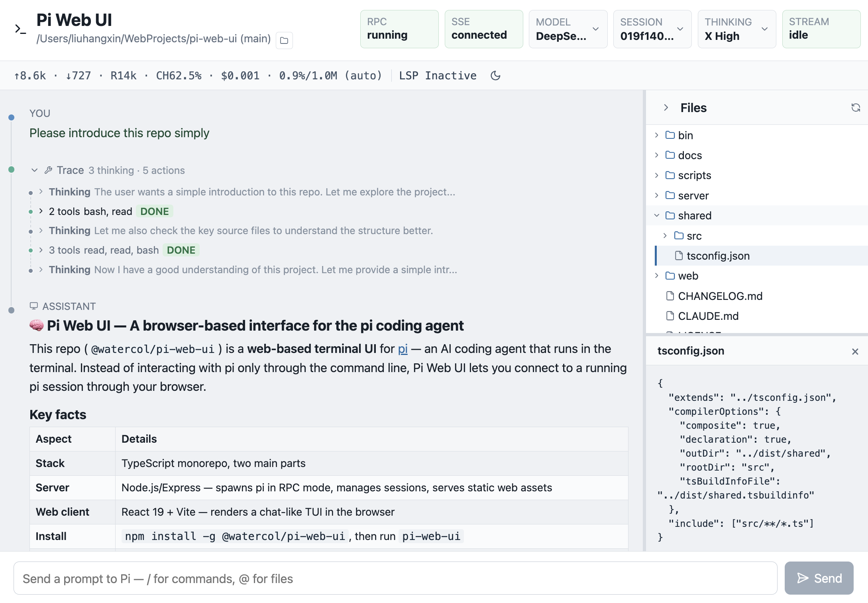Open the project folder picker icon
The image size is (868, 603).
coord(284,40)
